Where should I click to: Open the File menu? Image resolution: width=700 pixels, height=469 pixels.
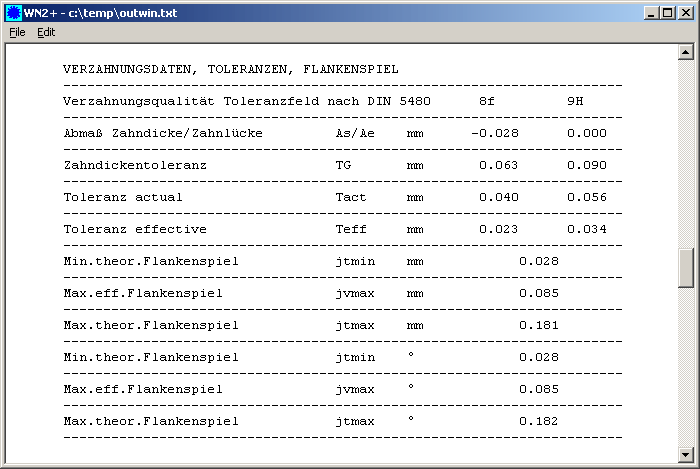pyautogui.click(x=17, y=32)
